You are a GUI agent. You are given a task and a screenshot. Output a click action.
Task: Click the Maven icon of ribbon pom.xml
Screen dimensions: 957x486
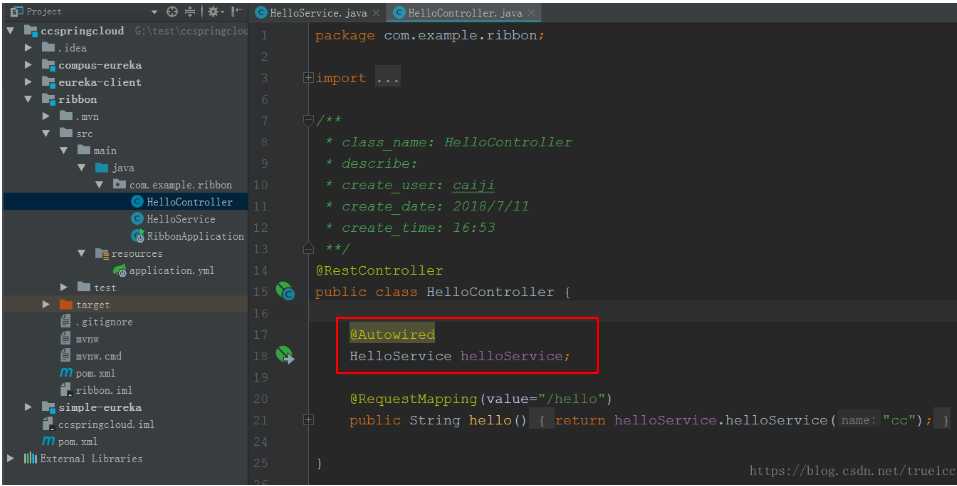pyautogui.click(x=66, y=372)
